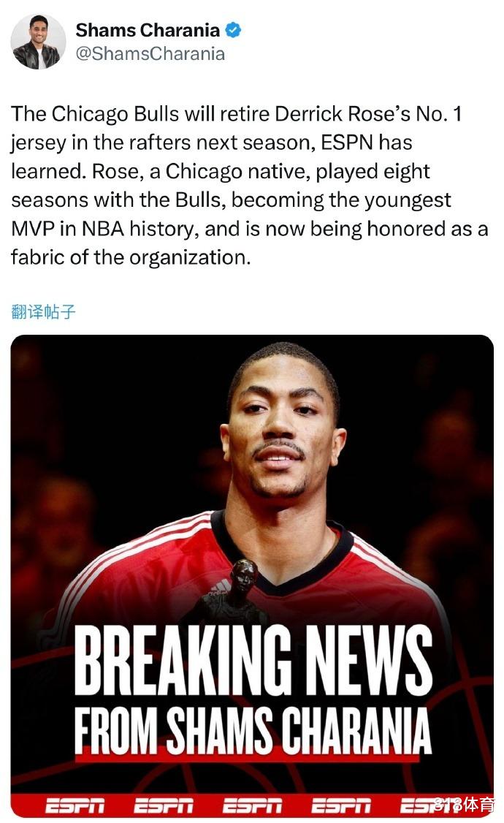Screen dimensions: 504x823
Task: Open the breaking news image
Action: (x=252, y=576)
